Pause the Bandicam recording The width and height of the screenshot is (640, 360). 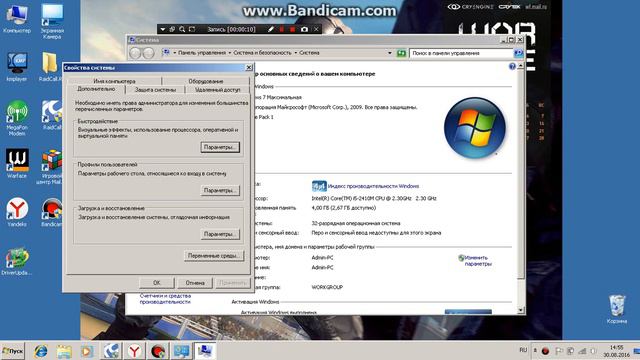click(x=282, y=29)
